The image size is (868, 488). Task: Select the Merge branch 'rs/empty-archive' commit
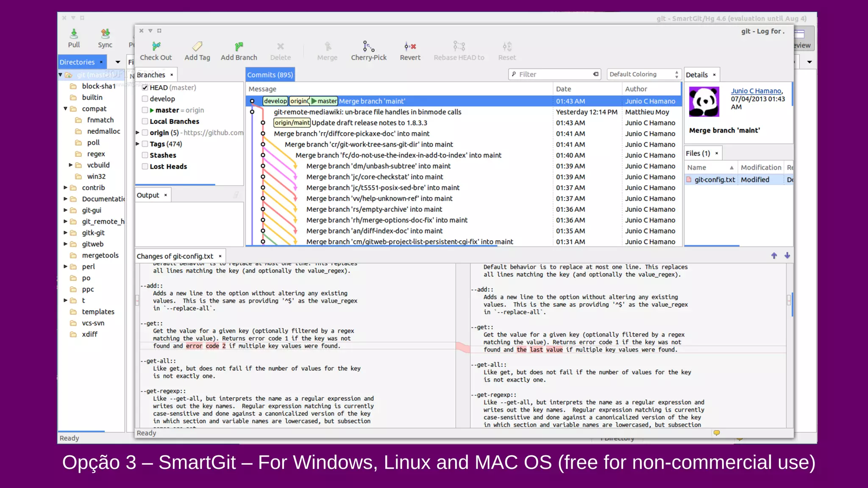point(464,209)
